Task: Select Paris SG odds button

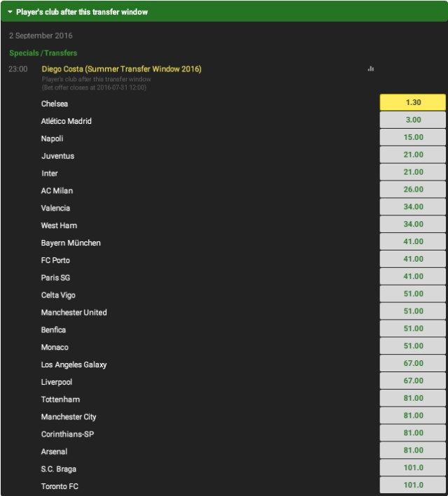Action: (413, 276)
